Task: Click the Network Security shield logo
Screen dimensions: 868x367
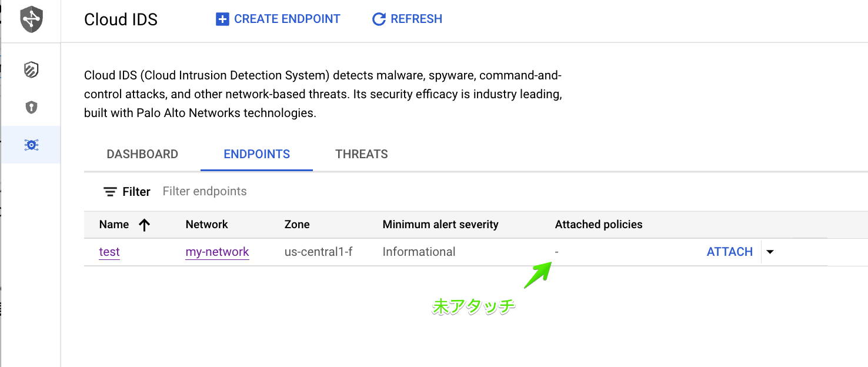Action: click(31, 20)
